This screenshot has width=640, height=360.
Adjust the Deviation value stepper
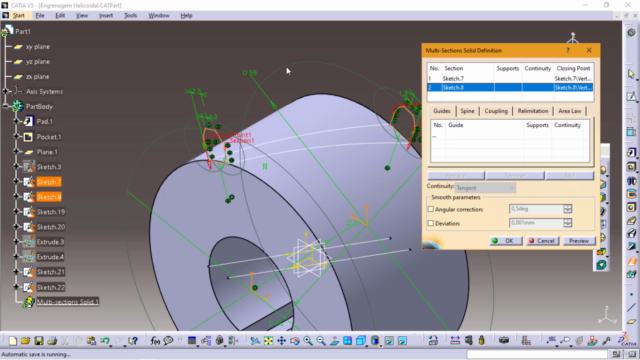point(568,223)
